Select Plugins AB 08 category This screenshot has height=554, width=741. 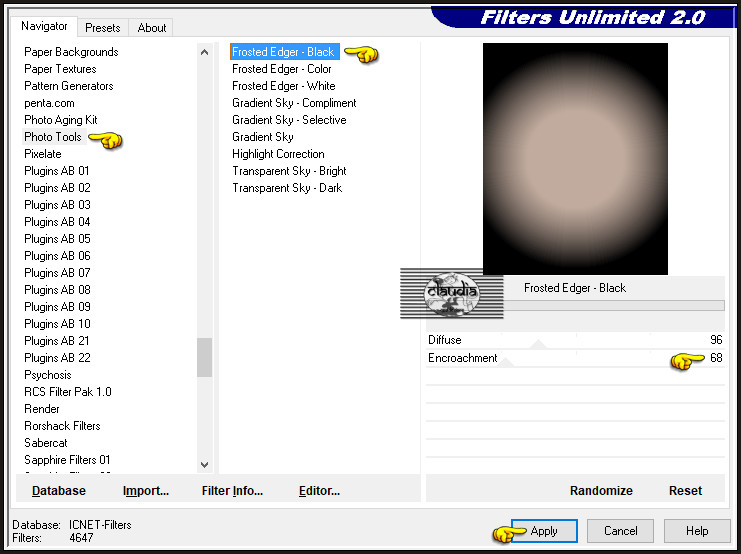(57, 290)
